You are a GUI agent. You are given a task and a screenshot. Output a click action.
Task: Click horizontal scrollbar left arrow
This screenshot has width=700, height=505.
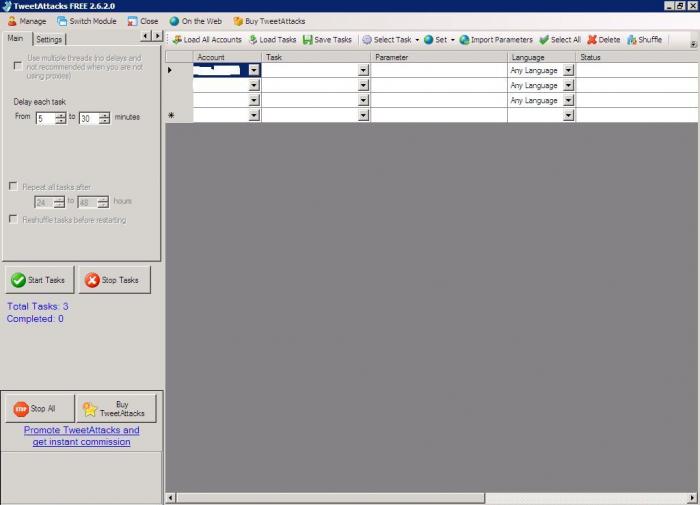pyautogui.click(x=171, y=497)
